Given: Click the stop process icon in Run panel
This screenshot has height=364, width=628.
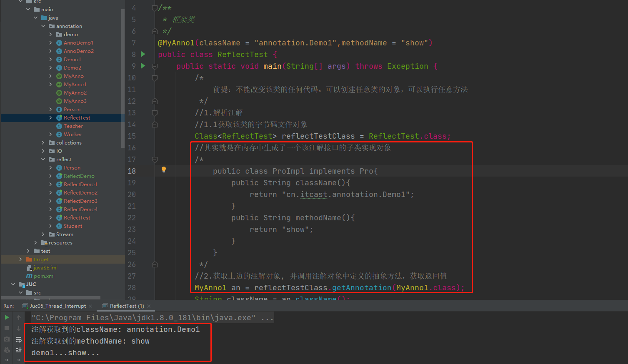Looking at the screenshot, I should click(x=7, y=328).
